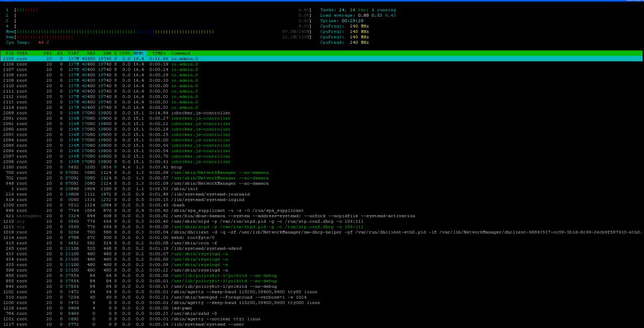Click the Uptime readout
The width and height of the screenshot is (644, 328).
(x=342, y=21)
